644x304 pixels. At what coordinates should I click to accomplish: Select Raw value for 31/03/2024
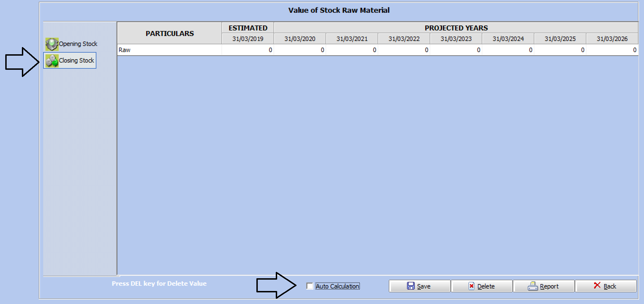[508, 50]
